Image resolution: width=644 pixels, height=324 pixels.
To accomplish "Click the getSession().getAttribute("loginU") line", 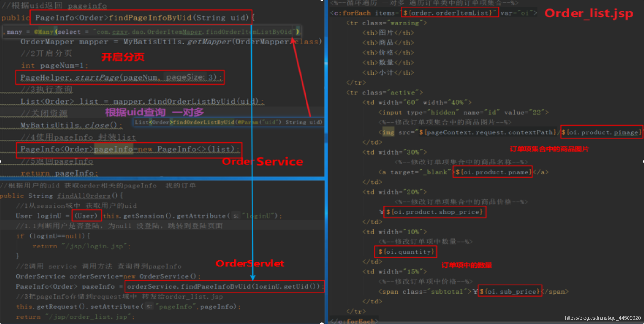I will 149,216.
